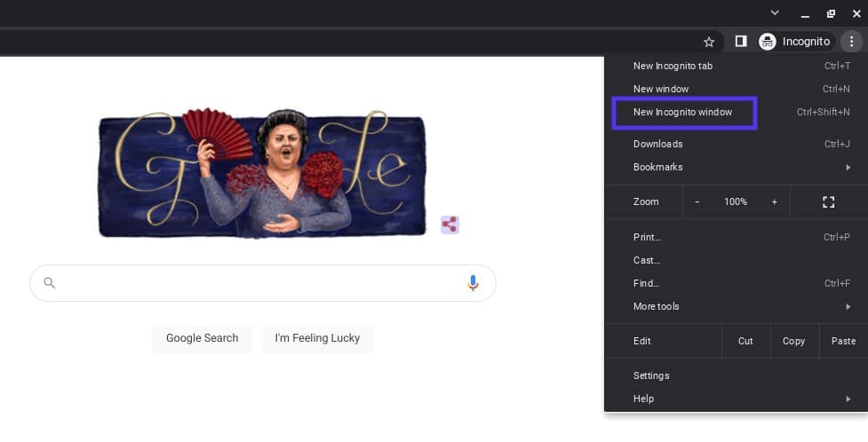868x442 pixels.
Task: Click the Google Search button
Action: coord(203,338)
